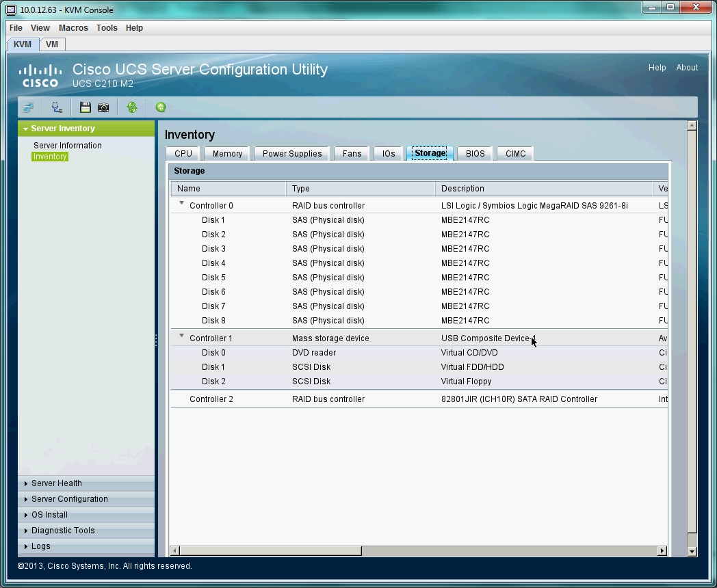Click the Description column header
The height and width of the screenshot is (588, 717).
point(544,188)
